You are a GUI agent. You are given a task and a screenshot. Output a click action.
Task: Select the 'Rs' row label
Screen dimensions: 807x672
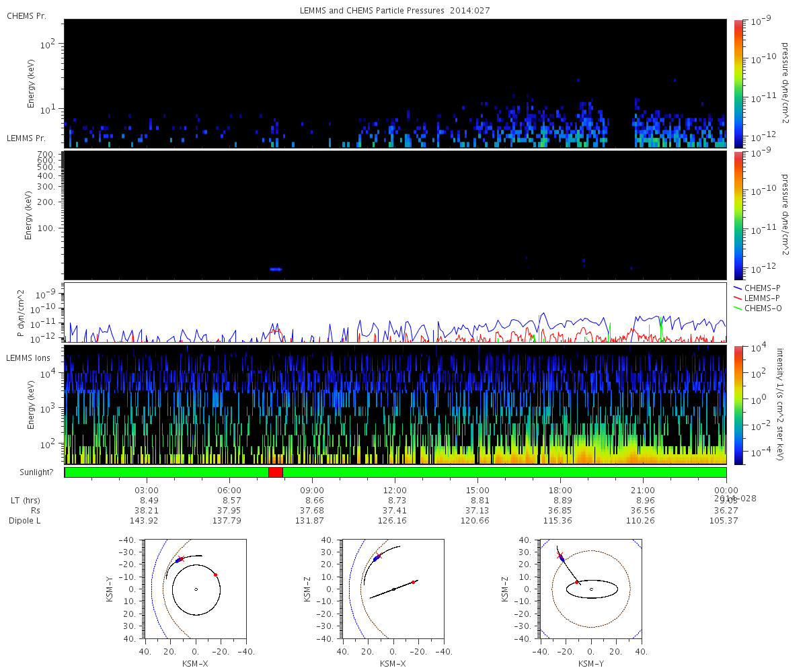(x=36, y=511)
